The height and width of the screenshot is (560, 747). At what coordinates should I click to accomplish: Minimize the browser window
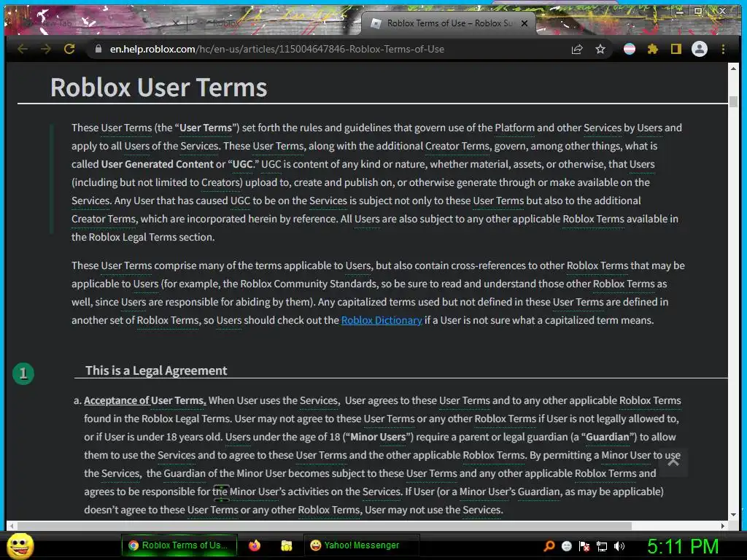point(680,11)
